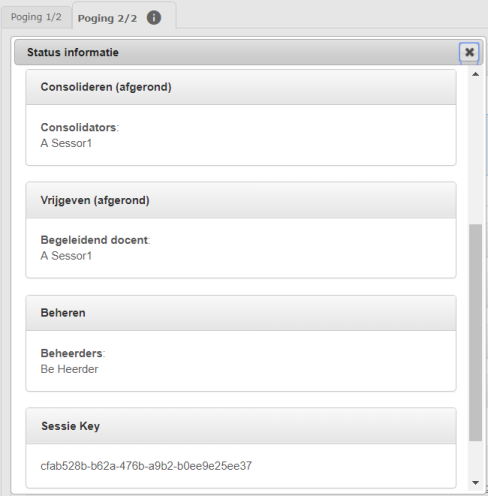Click the scrollbar down arrow
488x496 pixels.
pyautogui.click(x=475, y=482)
